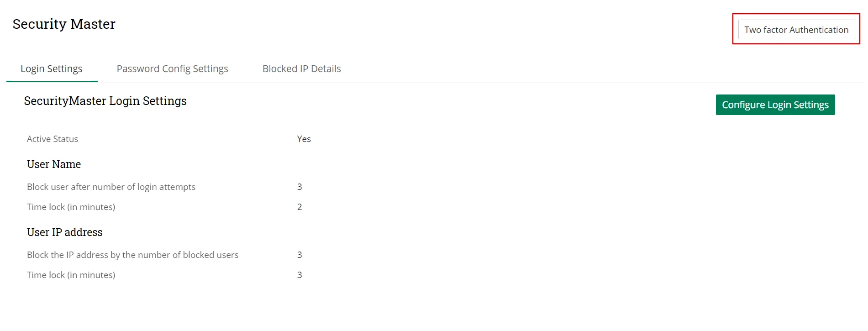Select the Login Settings tab
The height and width of the screenshot is (331, 868).
pos(51,68)
